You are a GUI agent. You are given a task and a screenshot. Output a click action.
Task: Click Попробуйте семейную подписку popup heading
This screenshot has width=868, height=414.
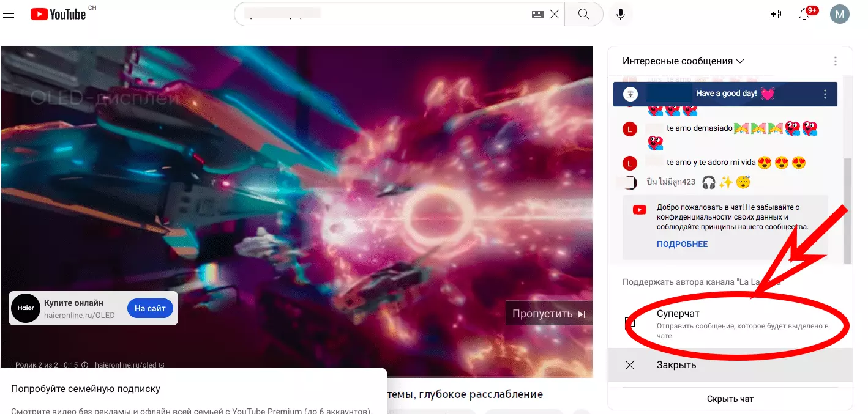tap(86, 388)
